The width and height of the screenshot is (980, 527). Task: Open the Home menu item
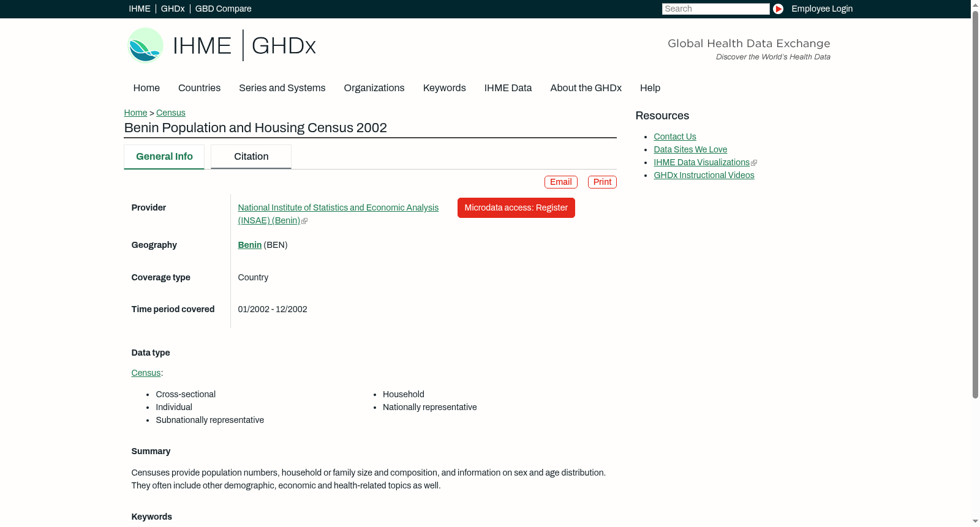click(146, 88)
